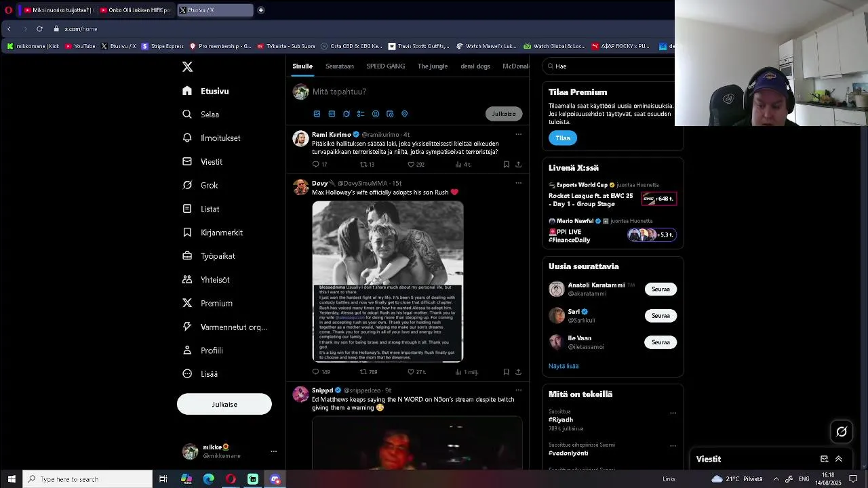Reload the browser page
This screenshot has height=488, width=868.
click(39, 28)
